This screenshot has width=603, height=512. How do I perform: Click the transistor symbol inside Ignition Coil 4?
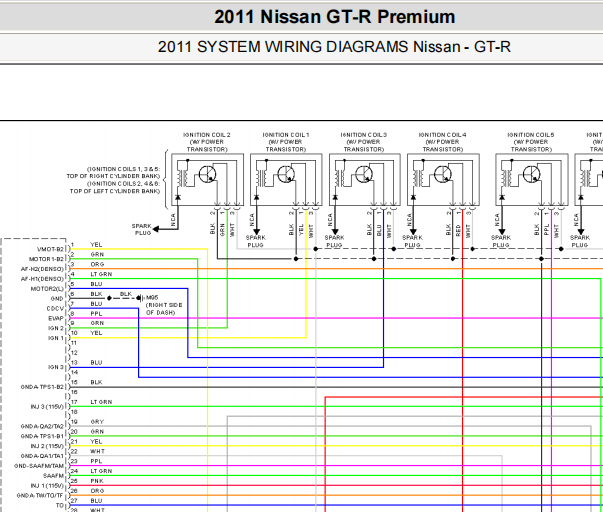(x=443, y=175)
